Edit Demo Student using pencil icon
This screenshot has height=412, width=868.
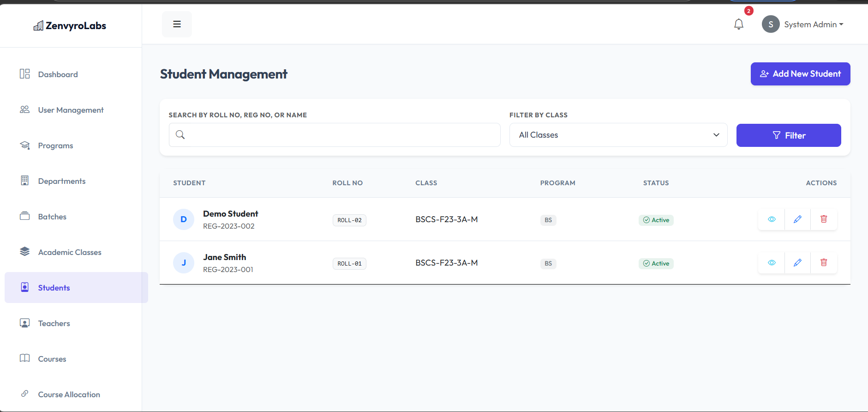(797, 219)
